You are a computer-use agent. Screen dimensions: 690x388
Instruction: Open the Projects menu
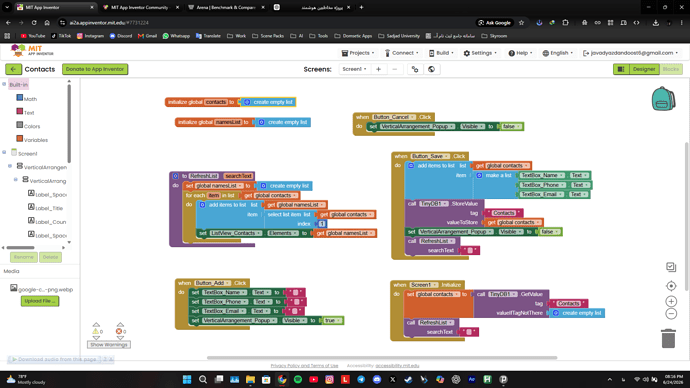[358, 53]
